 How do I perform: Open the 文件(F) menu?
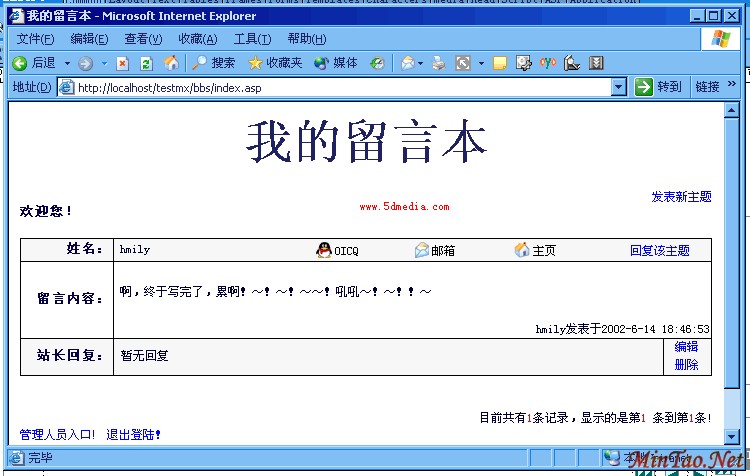tap(35, 39)
